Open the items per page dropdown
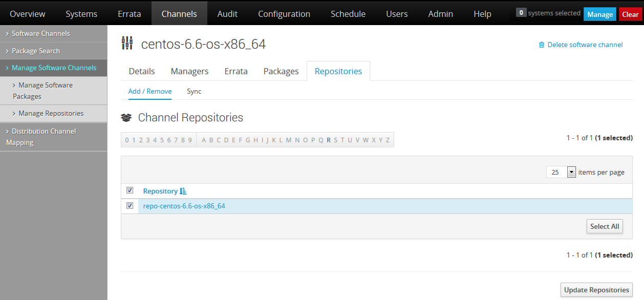Viewport: 644px width, 300px height. click(x=561, y=172)
